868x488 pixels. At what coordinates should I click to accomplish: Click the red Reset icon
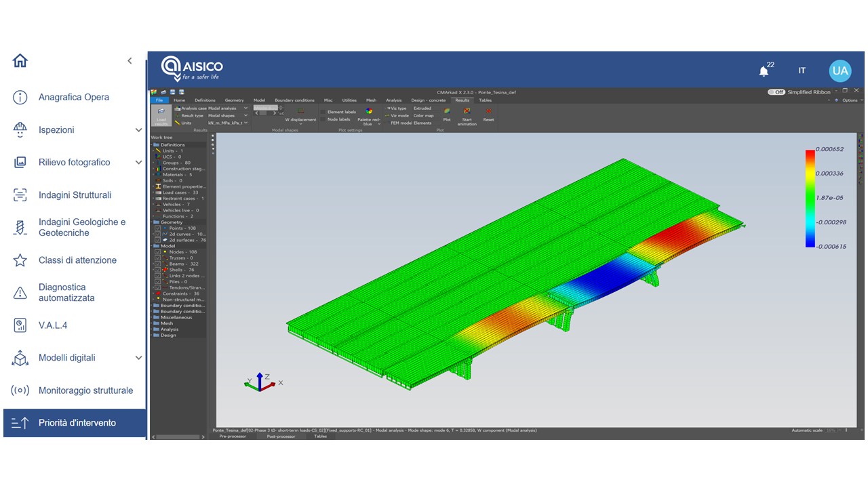(x=488, y=114)
